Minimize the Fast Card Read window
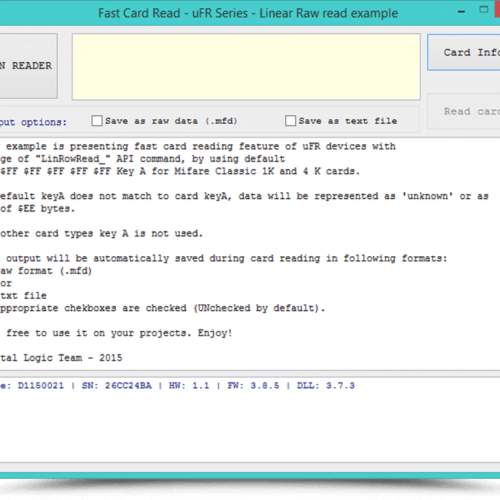Image resolution: width=500 pixels, height=500 pixels. tap(461, 12)
